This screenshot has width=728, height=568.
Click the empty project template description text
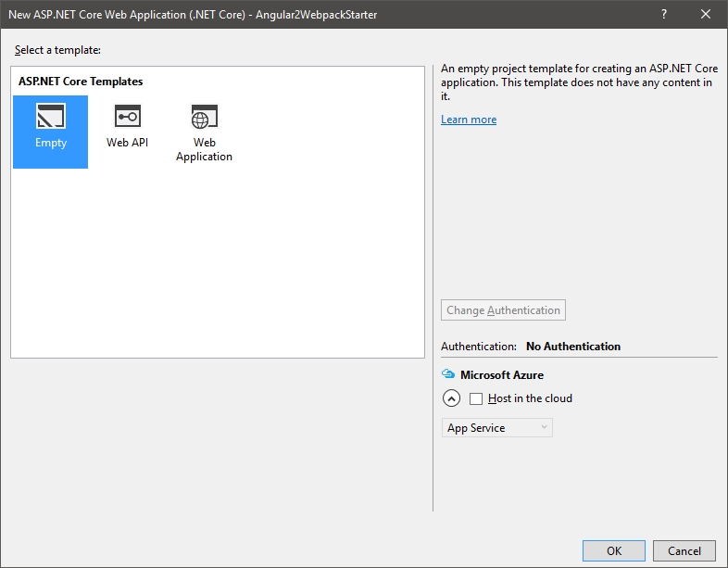[579, 82]
